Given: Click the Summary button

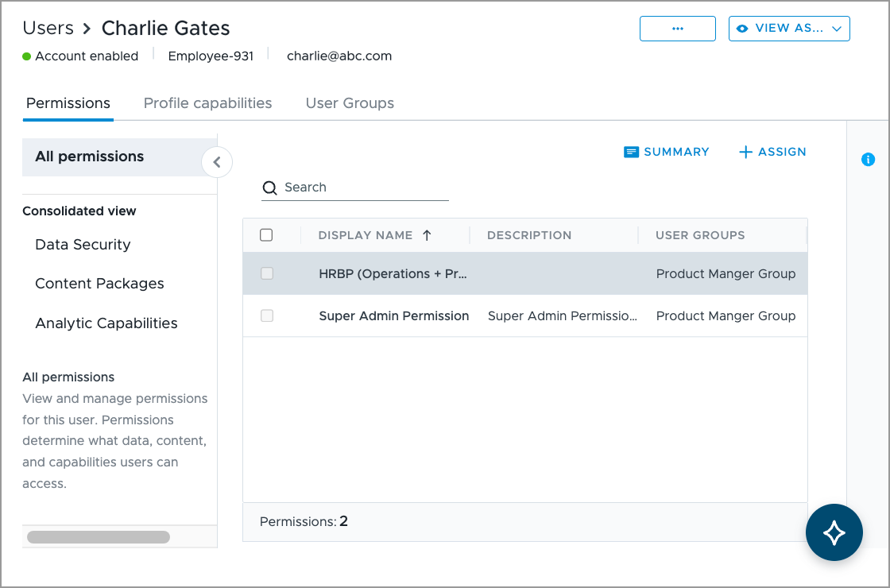Looking at the screenshot, I should click(667, 152).
